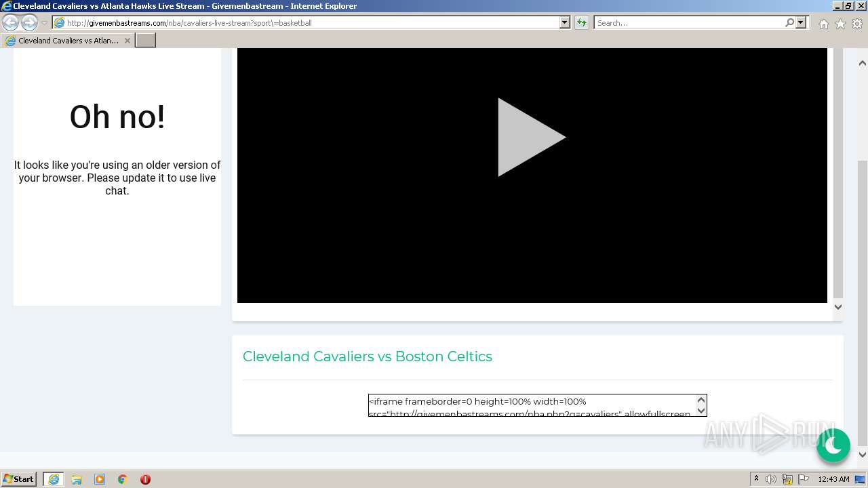Click the Action Center flag icon
This screenshot has width=868, height=488.
coord(804,479)
